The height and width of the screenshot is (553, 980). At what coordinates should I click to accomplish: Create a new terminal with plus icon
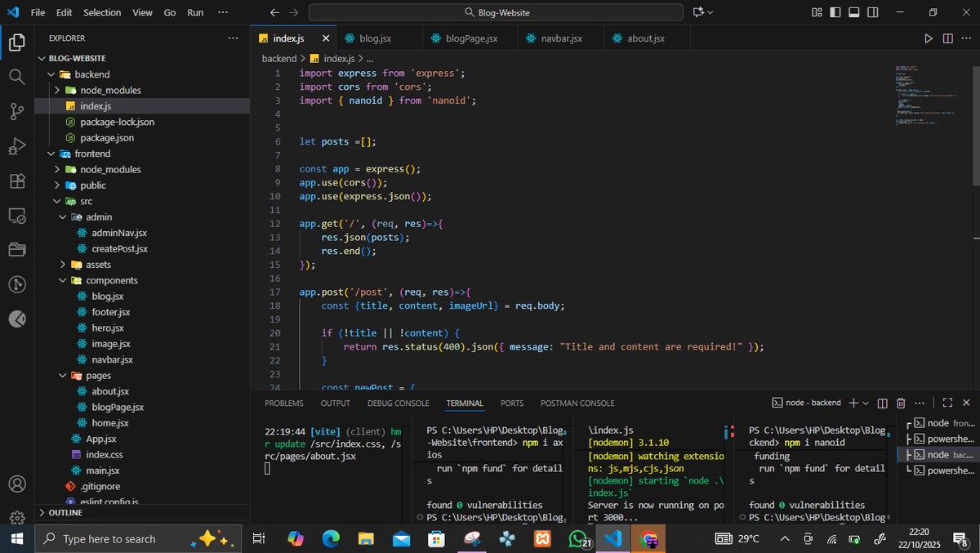tap(853, 403)
